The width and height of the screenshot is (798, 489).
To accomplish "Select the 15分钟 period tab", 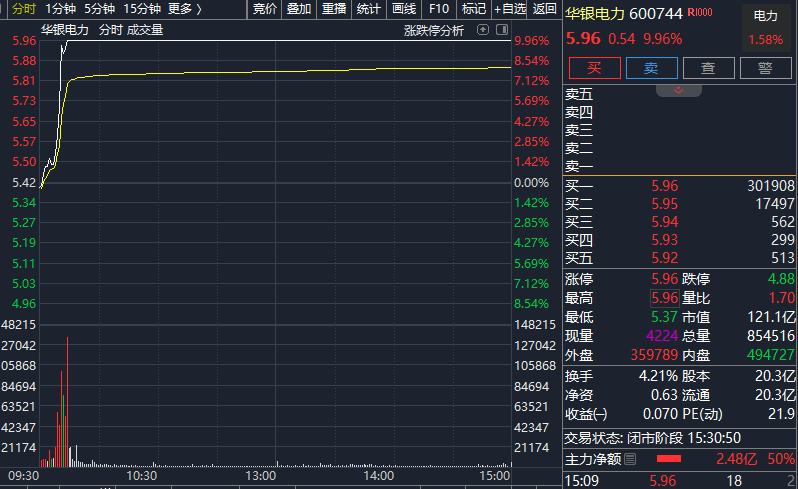I will [x=142, y=9].
